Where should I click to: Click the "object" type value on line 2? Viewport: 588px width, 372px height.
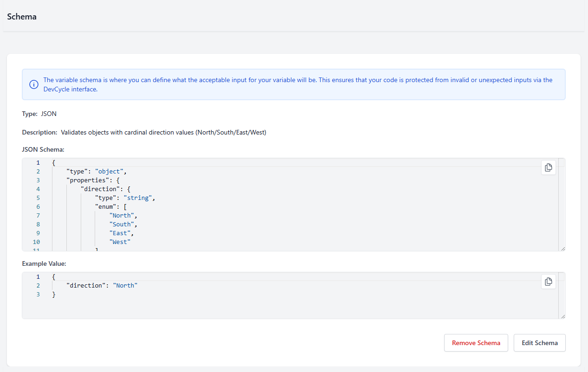pyautogui.click(x=110, y=171)
